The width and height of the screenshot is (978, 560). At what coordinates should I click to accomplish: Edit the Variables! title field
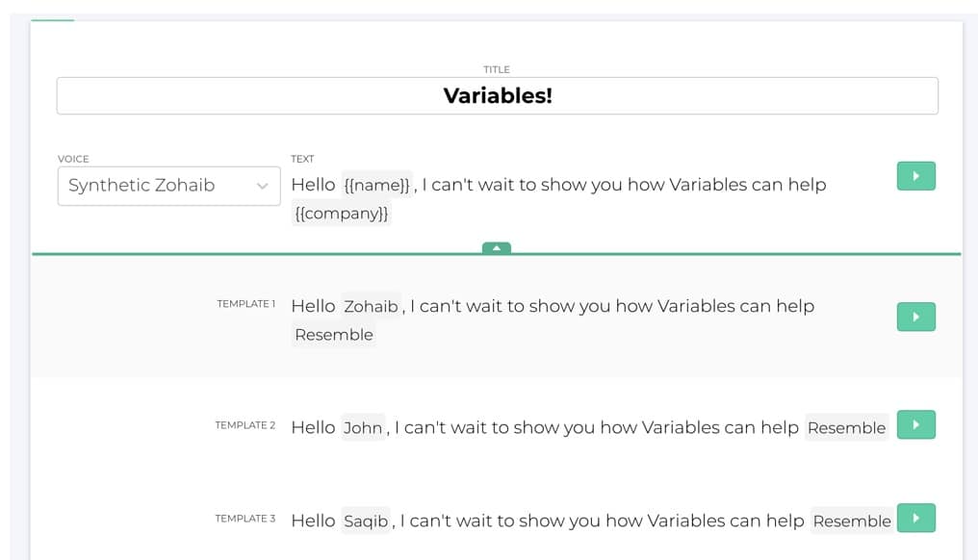(x=497, y=95)
